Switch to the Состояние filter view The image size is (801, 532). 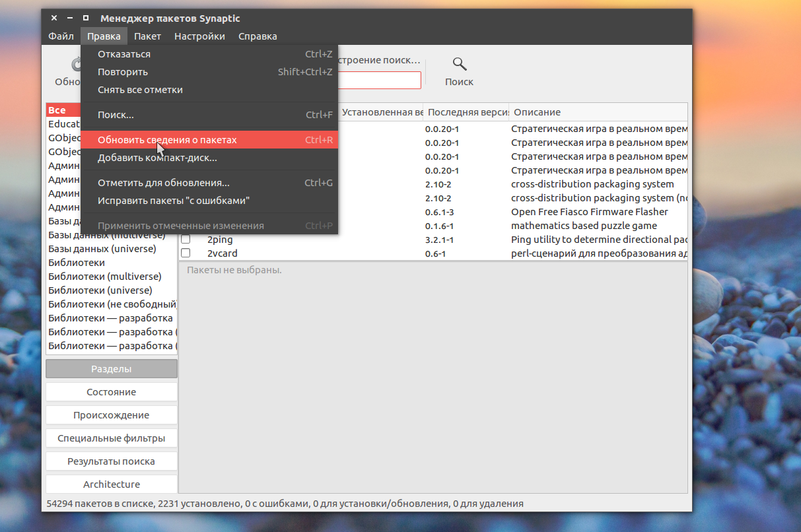coord(112,392)
